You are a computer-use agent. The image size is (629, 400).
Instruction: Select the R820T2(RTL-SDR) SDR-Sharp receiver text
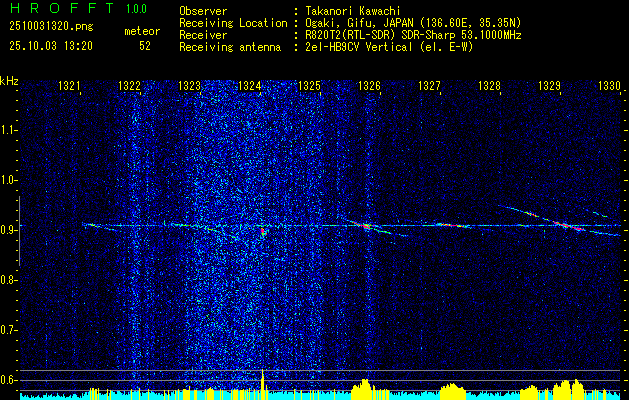click(412, 35)
